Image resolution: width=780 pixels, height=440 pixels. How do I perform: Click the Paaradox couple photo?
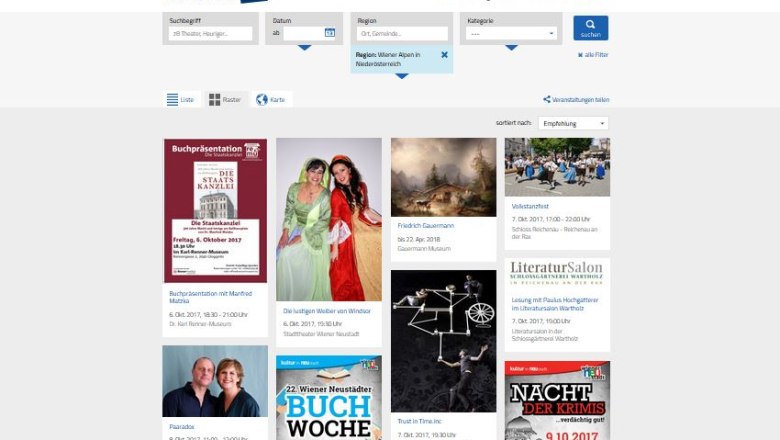tap(215, 381)
